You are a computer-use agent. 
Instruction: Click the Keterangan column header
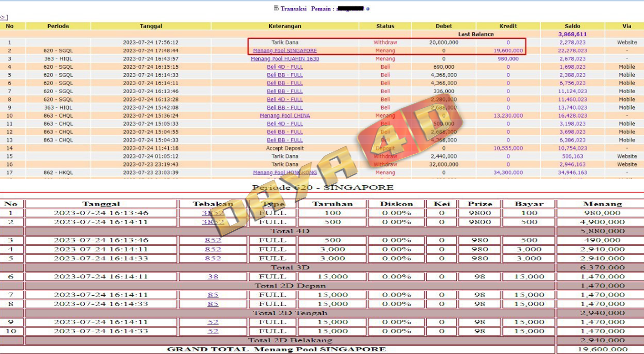click(x=285, y=26)
